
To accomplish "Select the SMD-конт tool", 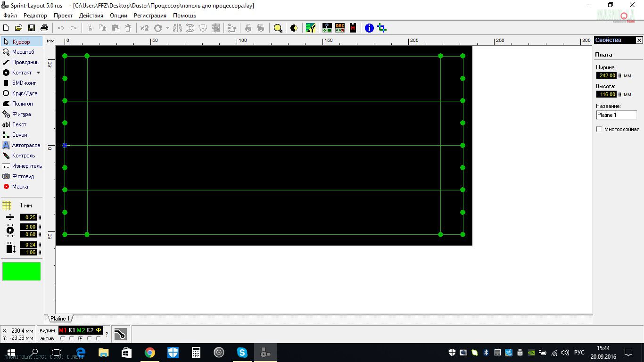I will pos(22,83).
